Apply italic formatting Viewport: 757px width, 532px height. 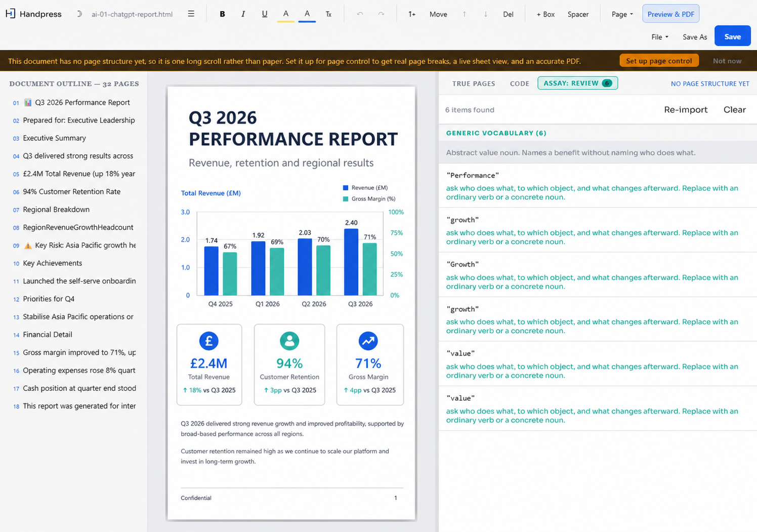[243, 14]
